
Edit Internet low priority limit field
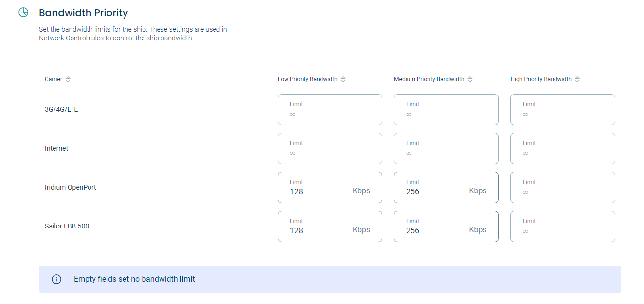330,149
